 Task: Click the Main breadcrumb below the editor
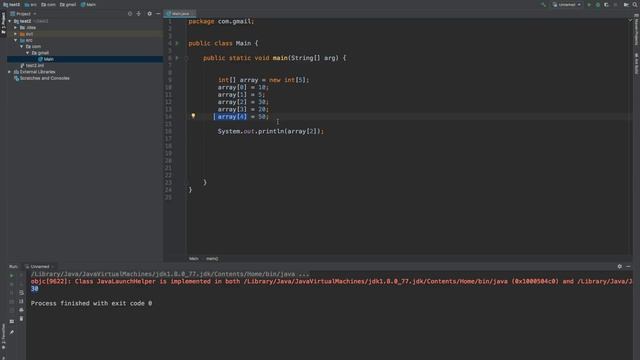tap(193, 258)
